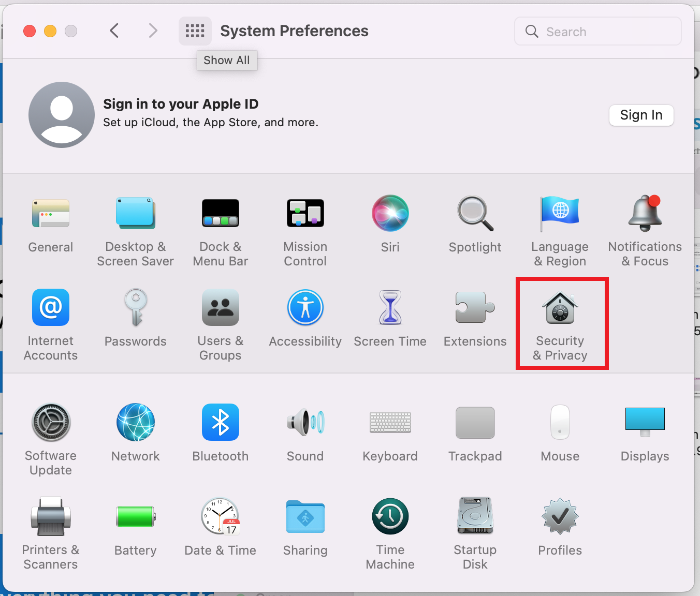Screen dimensions: 700x596
Task: Close the System Preferences window
Action: 30,31
